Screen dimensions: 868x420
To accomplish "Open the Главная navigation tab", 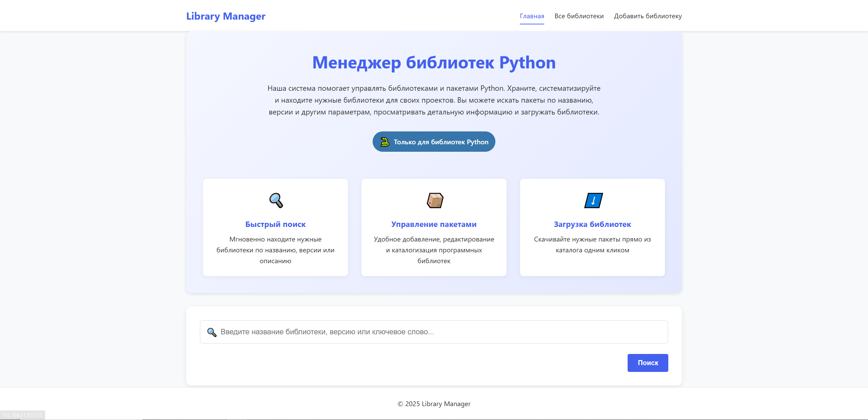I will click(532, 16).
